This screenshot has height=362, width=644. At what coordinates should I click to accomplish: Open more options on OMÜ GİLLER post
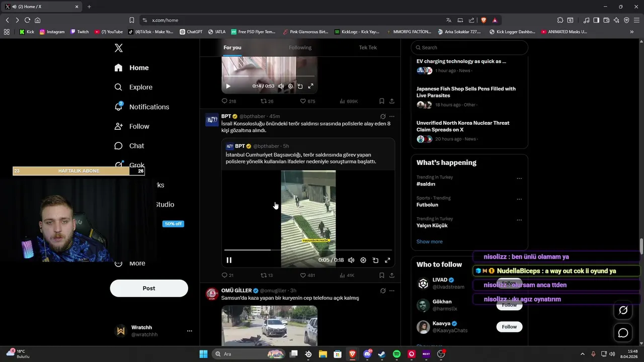point(392,291)
